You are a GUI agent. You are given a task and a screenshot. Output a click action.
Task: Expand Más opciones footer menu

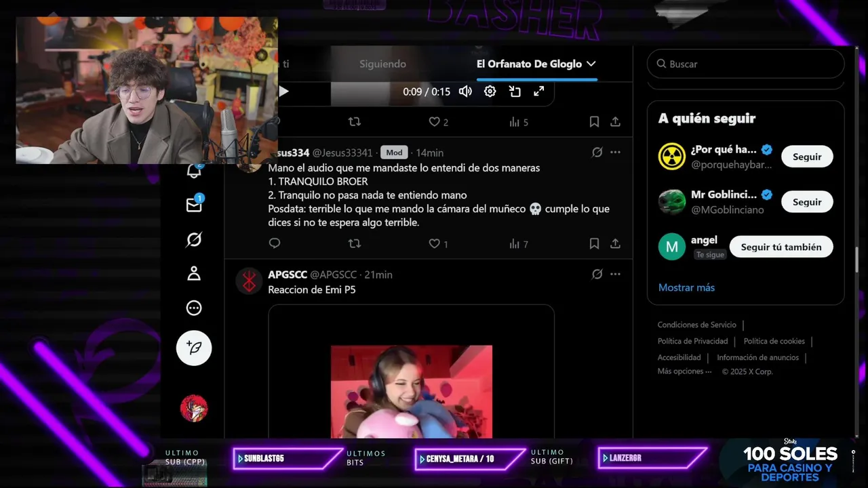pyautogui.click(x=684, y=371)
